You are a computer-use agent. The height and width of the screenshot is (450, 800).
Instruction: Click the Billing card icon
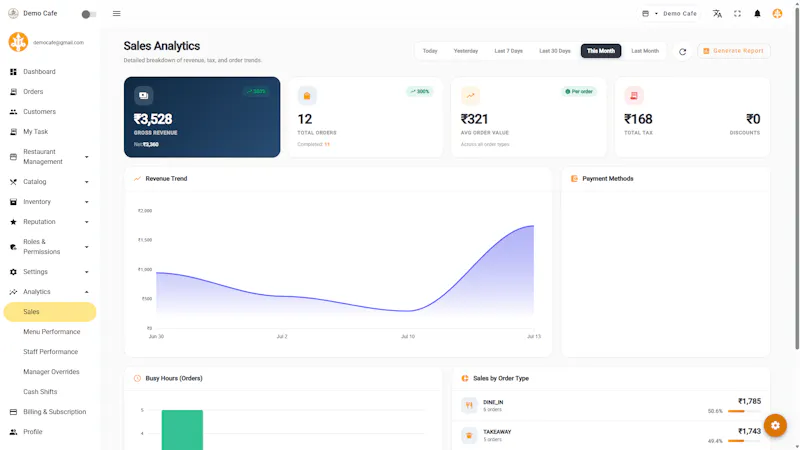coord(13,412)
